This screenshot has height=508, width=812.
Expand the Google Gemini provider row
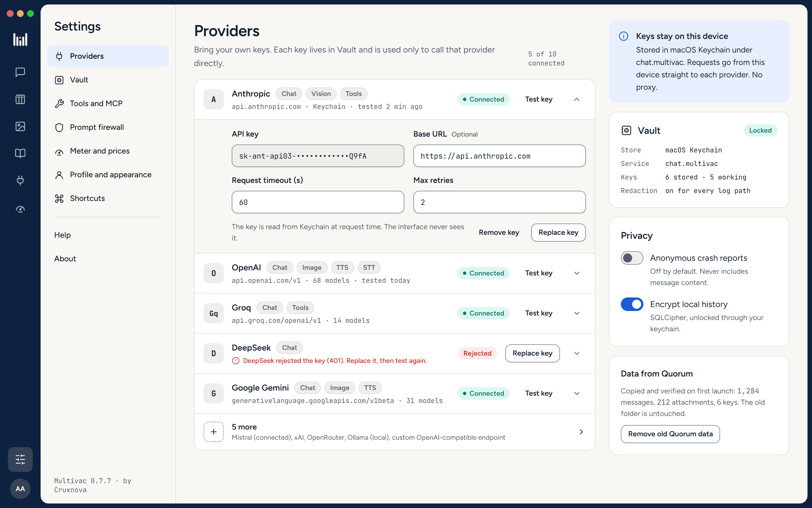tap(577, 393)
